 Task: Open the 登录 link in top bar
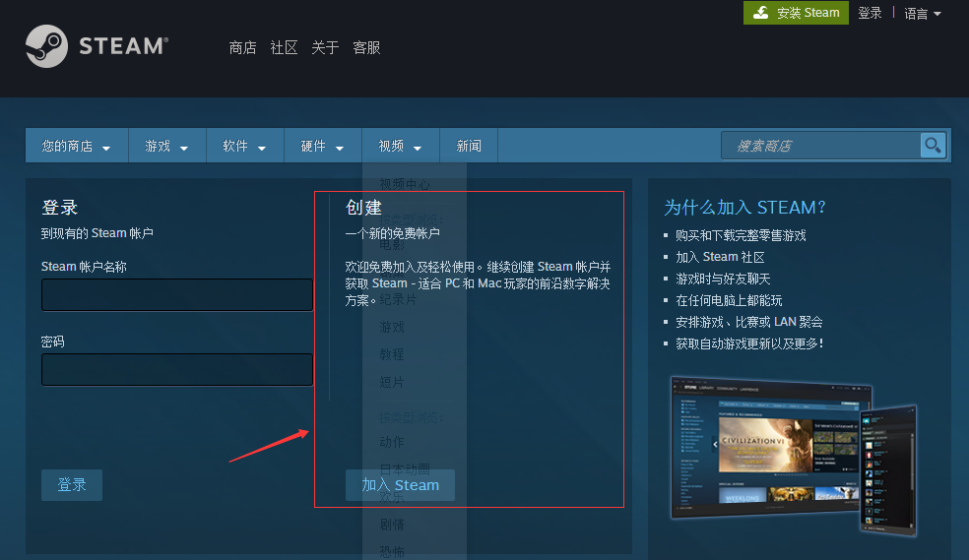pyautogui.click(x=870, y=13)
